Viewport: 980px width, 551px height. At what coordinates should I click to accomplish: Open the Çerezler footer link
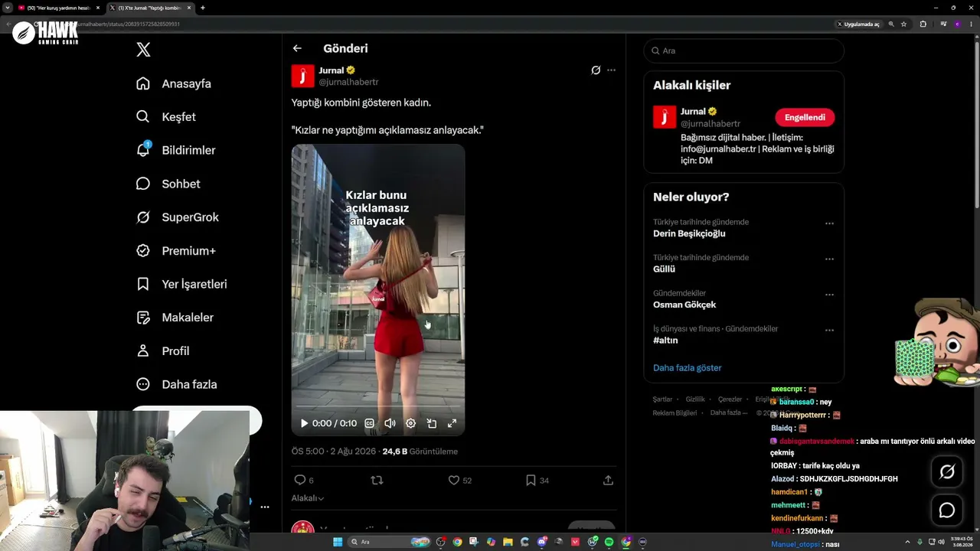(x=730, y=399)
